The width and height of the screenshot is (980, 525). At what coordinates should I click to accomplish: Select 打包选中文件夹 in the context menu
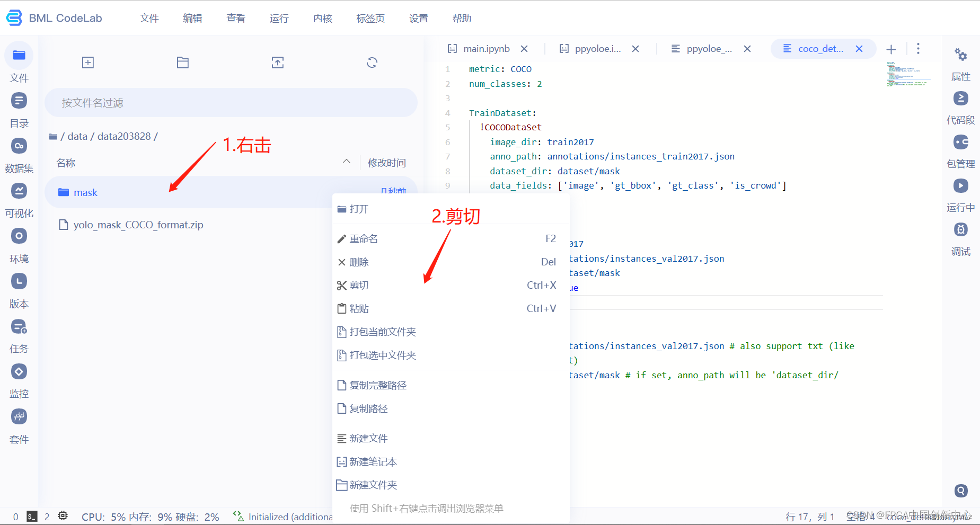point(451,355)
